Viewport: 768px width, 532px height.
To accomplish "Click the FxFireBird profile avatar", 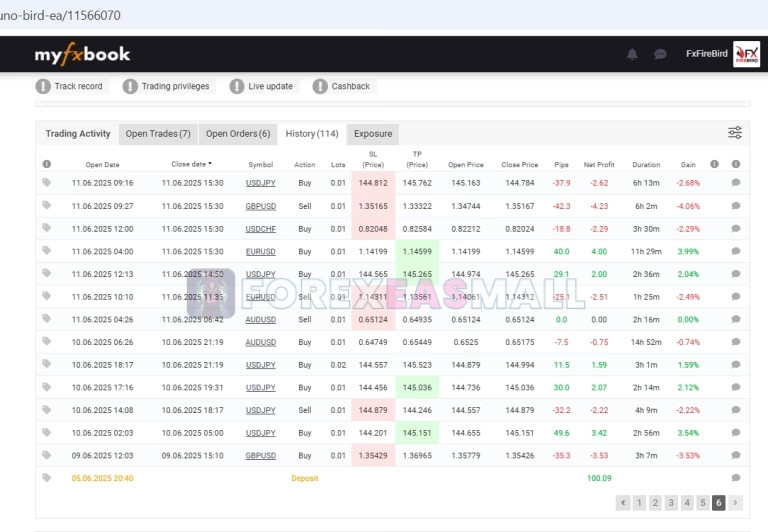I will [x=746, y=54].
